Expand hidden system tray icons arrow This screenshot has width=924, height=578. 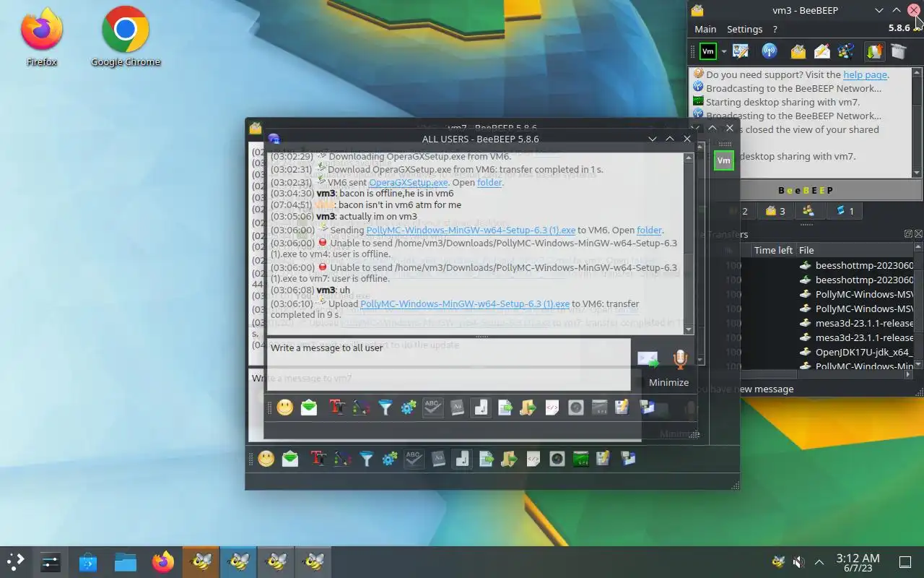click(x=819, y=561)
